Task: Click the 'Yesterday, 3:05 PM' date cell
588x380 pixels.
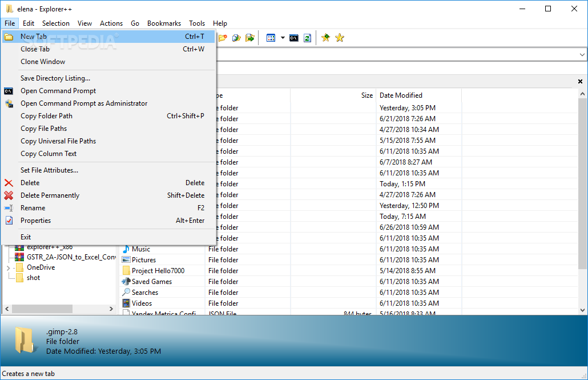Action: [407, 108]
